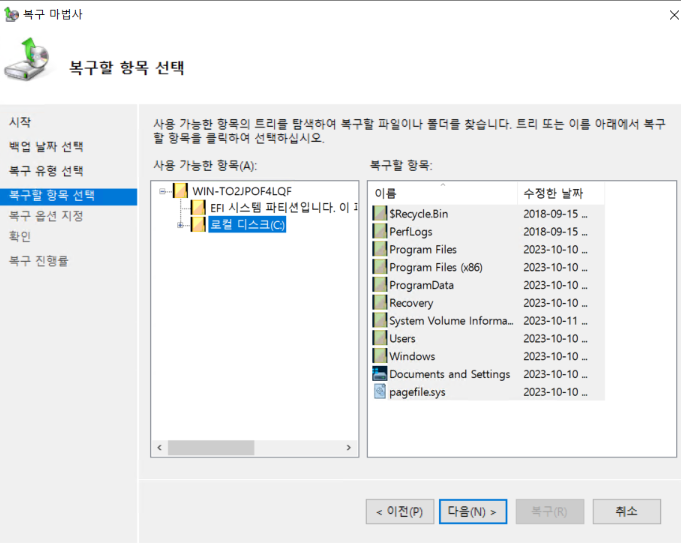The height and width of the screenshot is (543, 681).
Task: Click the 다음(N) > button
Action: (473, 511)
